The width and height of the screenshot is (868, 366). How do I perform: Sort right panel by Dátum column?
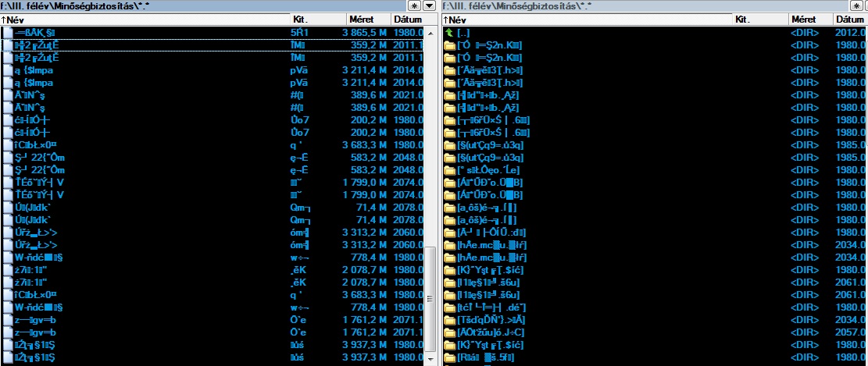click(850, 20)
